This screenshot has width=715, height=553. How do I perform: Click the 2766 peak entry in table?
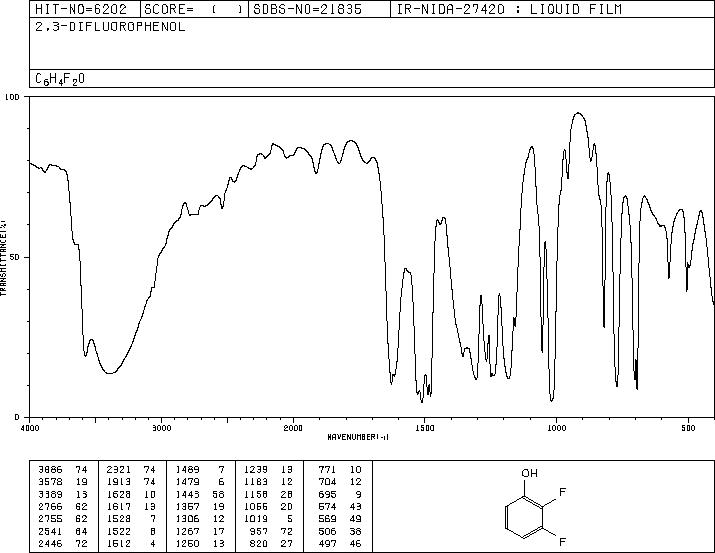(x=63, y=506)
